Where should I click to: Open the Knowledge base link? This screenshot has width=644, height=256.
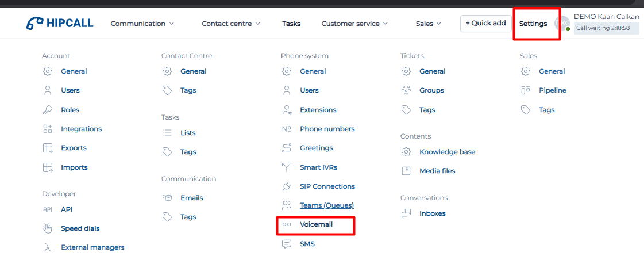(447, 152)
